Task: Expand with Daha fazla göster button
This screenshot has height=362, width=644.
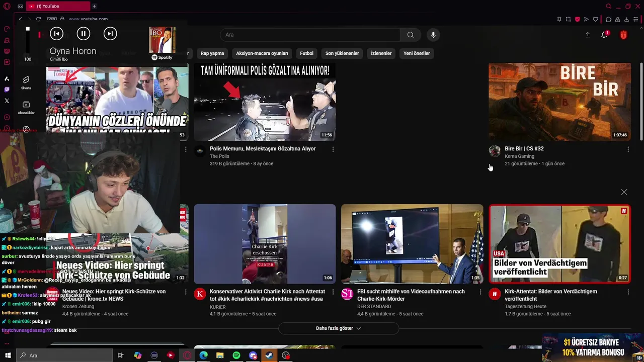Action: [x=339, y=328]
